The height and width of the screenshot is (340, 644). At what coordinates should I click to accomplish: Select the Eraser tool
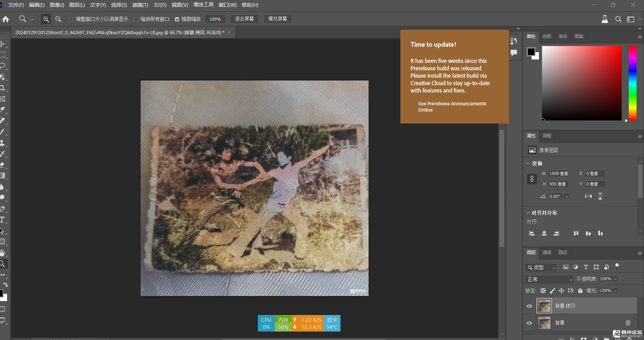click(x=2, y=165)
